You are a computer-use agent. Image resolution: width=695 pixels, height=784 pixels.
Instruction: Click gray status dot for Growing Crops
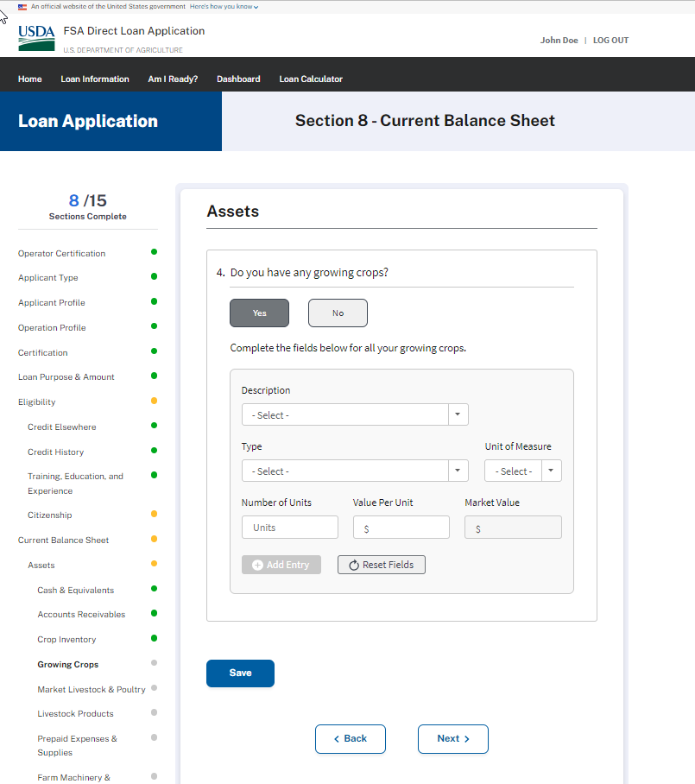click(154, 663)
